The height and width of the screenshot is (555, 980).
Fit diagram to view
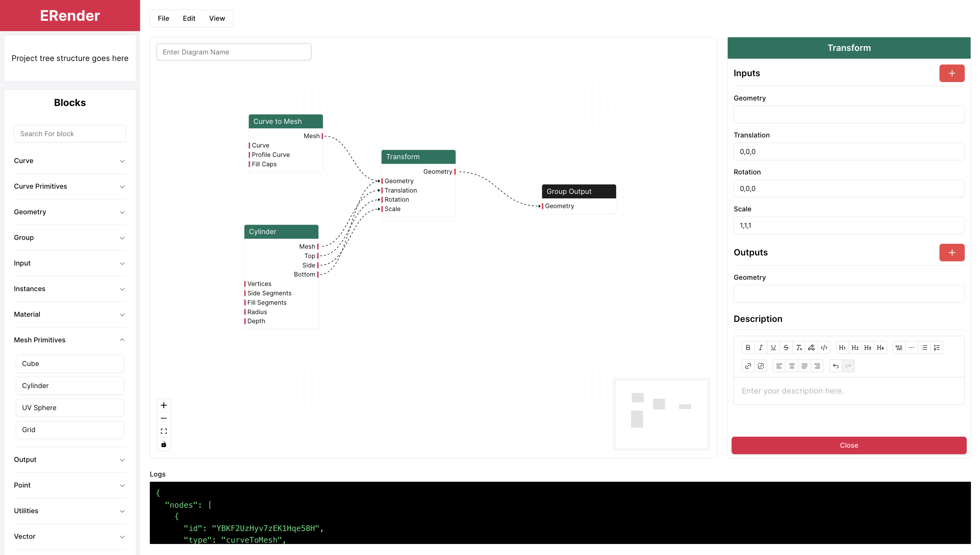[163, 431]
